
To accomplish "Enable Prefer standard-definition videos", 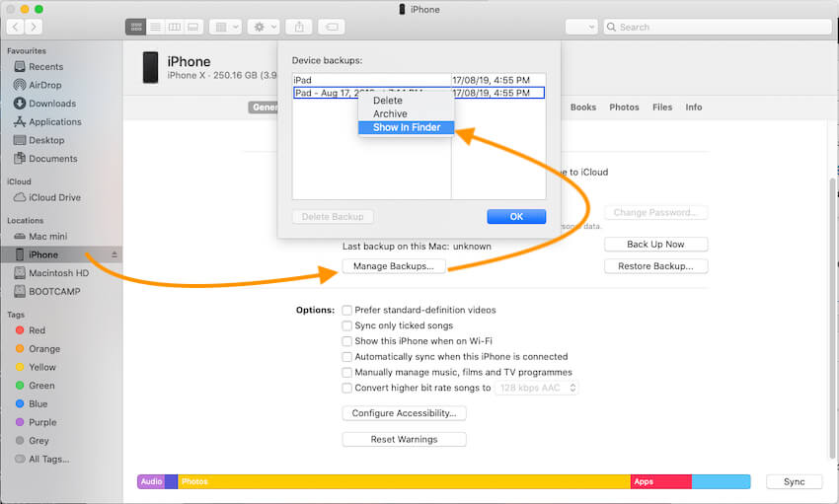I will pyautogui.click(x=346, y=310).
